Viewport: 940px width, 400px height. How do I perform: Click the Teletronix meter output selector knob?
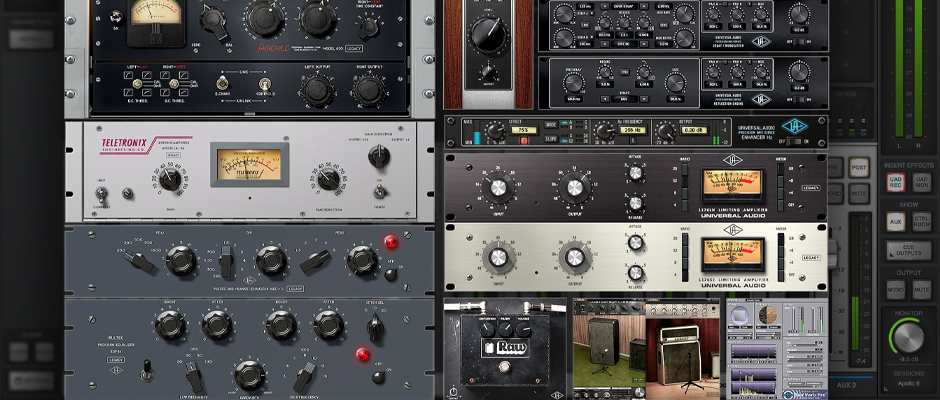pos(378,156)
